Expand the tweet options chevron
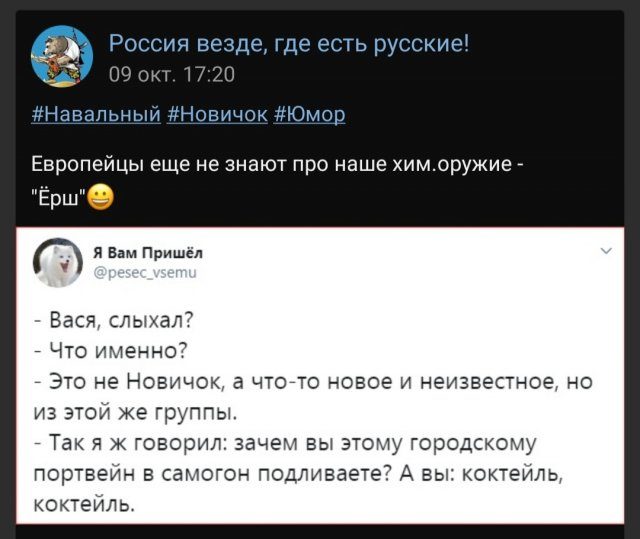The width and height of the screenshot is (640, 539). tap(602, 252)
